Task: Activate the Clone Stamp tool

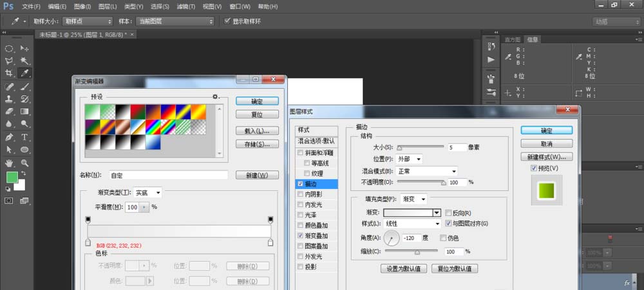Action: click(10, 99)
